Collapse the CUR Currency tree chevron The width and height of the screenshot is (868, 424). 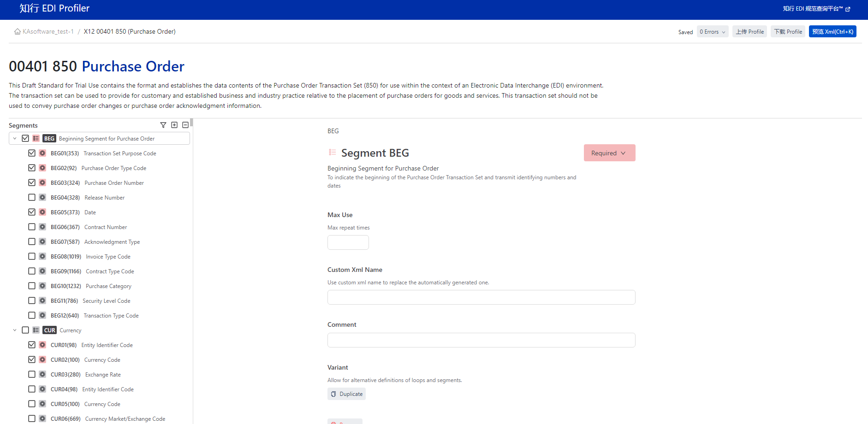click(15, 330)
